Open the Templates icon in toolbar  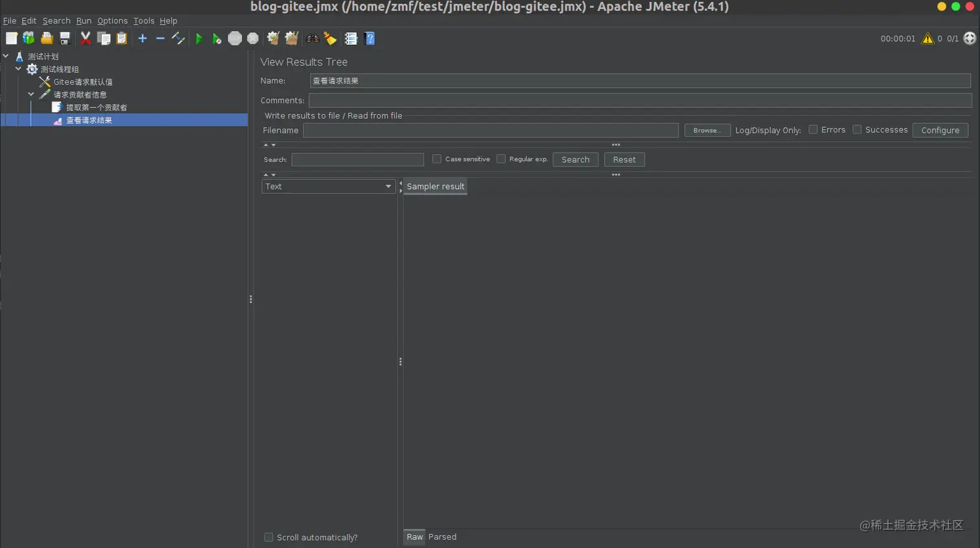point(29,38)
